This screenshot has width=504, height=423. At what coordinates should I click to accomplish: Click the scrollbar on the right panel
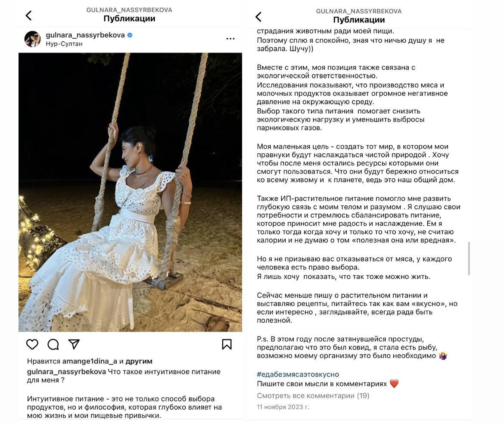coord(469,258)
